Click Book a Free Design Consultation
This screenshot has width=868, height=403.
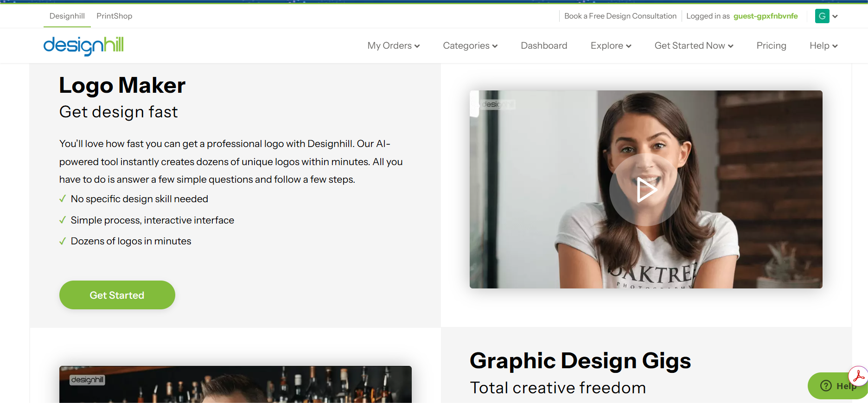(620, 16)
